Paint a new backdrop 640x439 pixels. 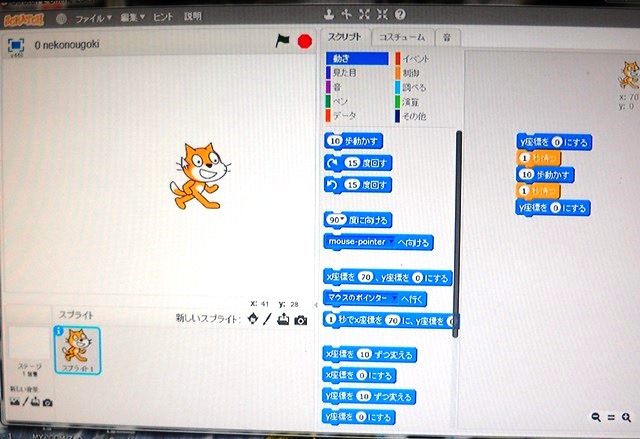[25, 402]
